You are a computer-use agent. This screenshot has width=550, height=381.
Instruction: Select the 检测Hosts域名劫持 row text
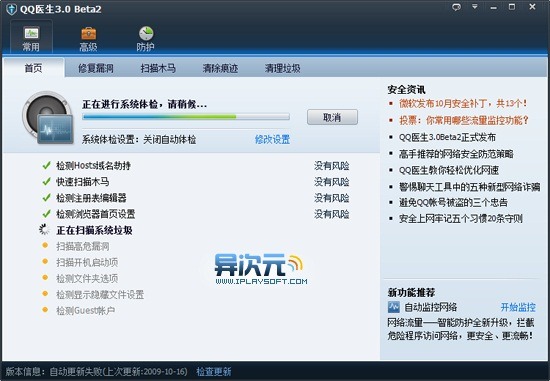pyautogui.click(x=94, y=166)
